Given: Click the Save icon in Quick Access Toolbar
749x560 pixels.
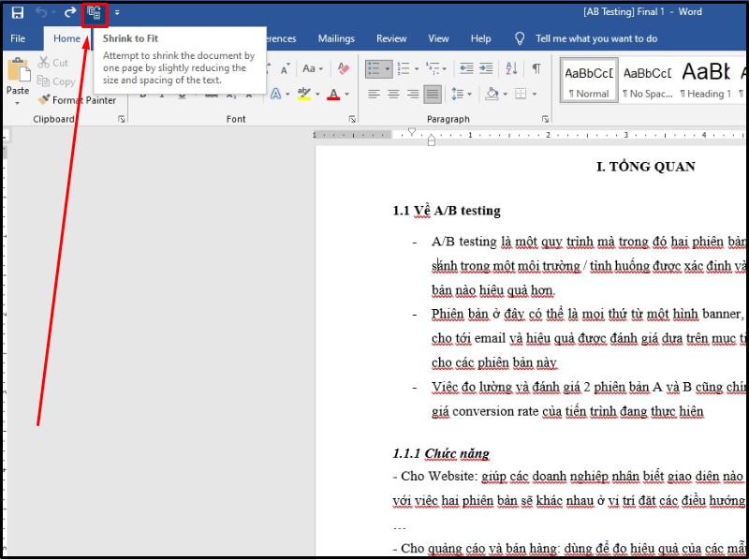Looking at the screenshot, I should click(17, 13).
